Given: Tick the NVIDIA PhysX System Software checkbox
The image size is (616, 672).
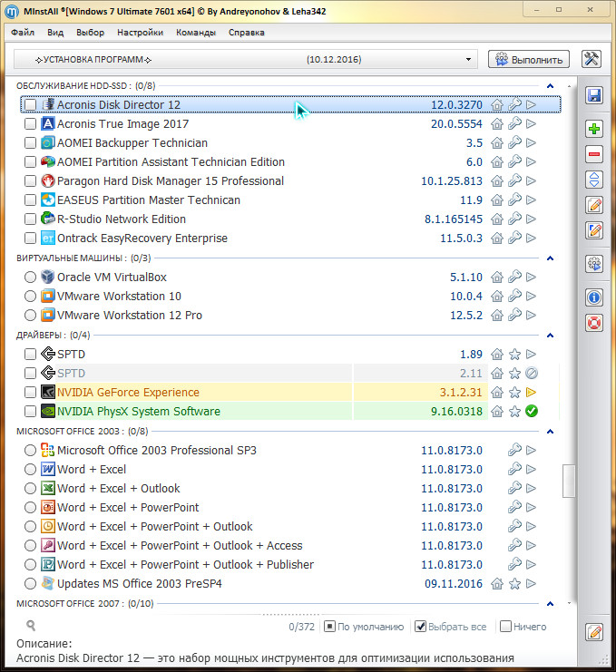Looking at the screenshot, I should click(x=30, y=412).
